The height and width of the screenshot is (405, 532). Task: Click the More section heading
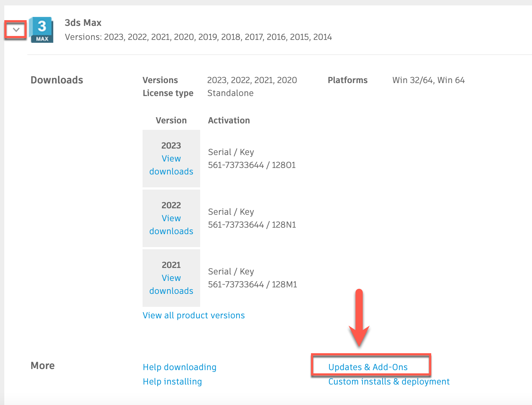pos(43,366)
